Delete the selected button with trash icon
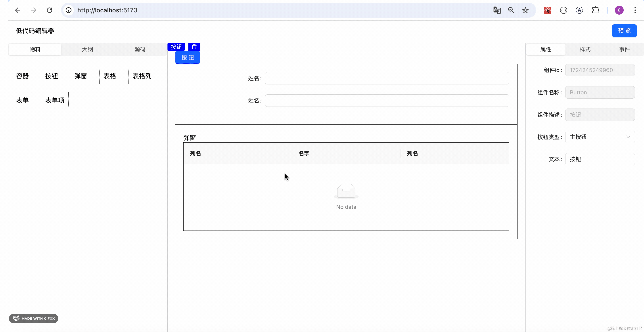This screenshot has height=332, width=644. [x=194, y=47]
